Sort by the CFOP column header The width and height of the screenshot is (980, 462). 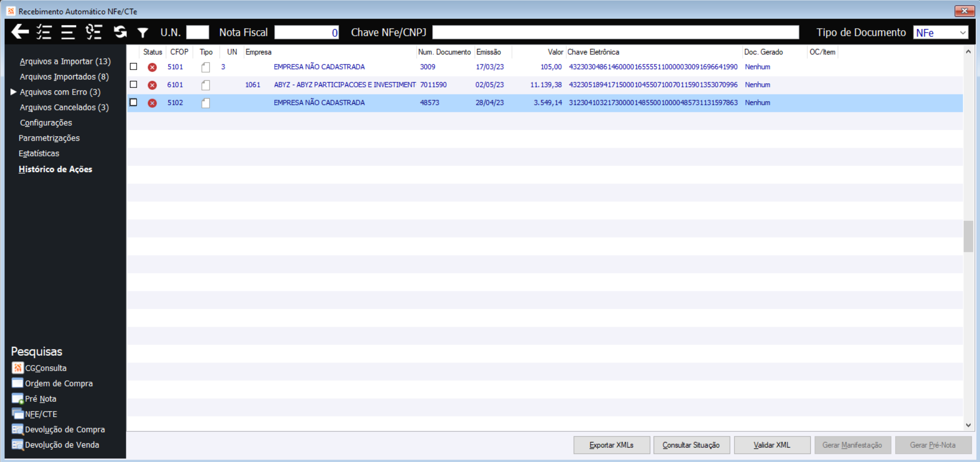tap(180, 52)
